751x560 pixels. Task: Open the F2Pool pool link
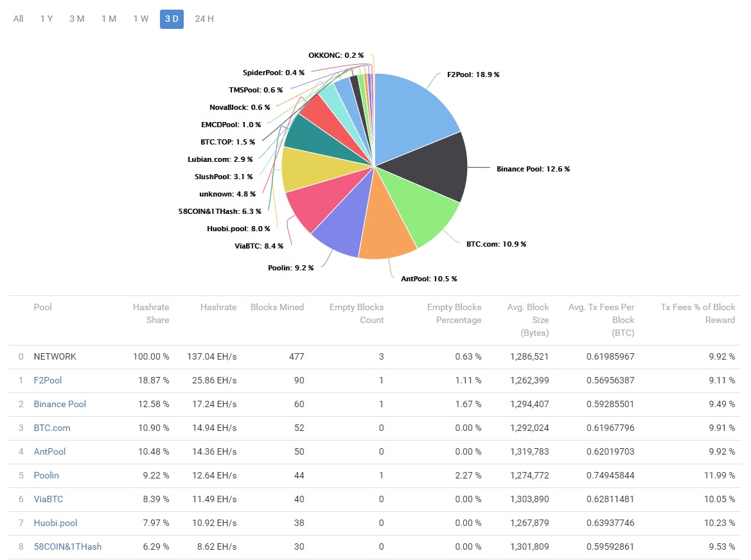click(48, 381)
